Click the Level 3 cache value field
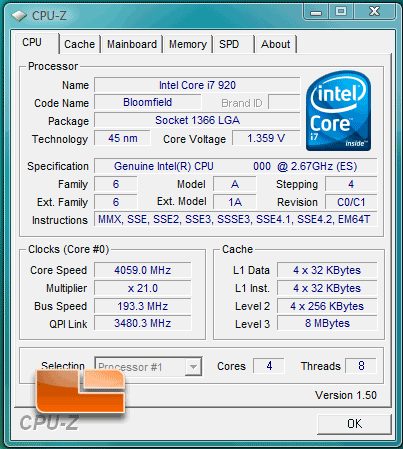 point(327,323)
